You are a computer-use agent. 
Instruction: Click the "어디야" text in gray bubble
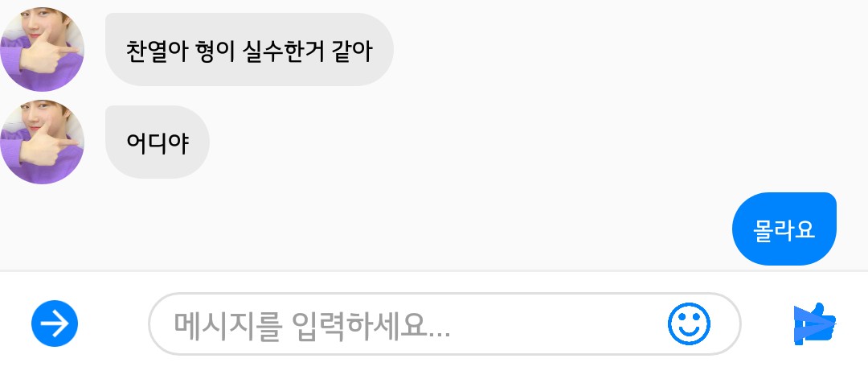click(x=158, y=142)
